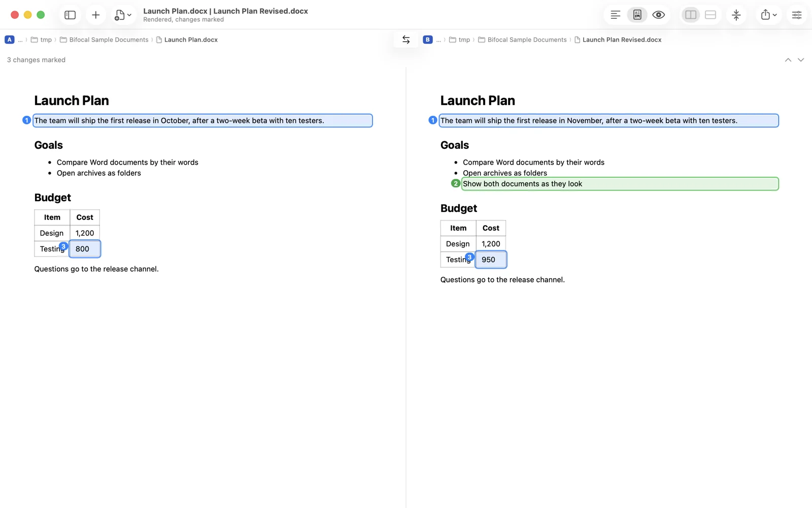Click Launch Plan Revised.docx in the breadcrumb

coord(618,40)
